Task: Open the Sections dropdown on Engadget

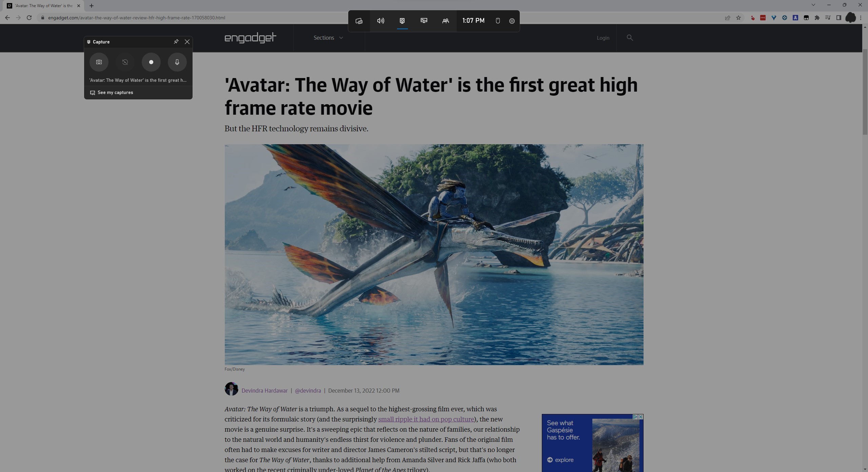Action: (328, 38)
